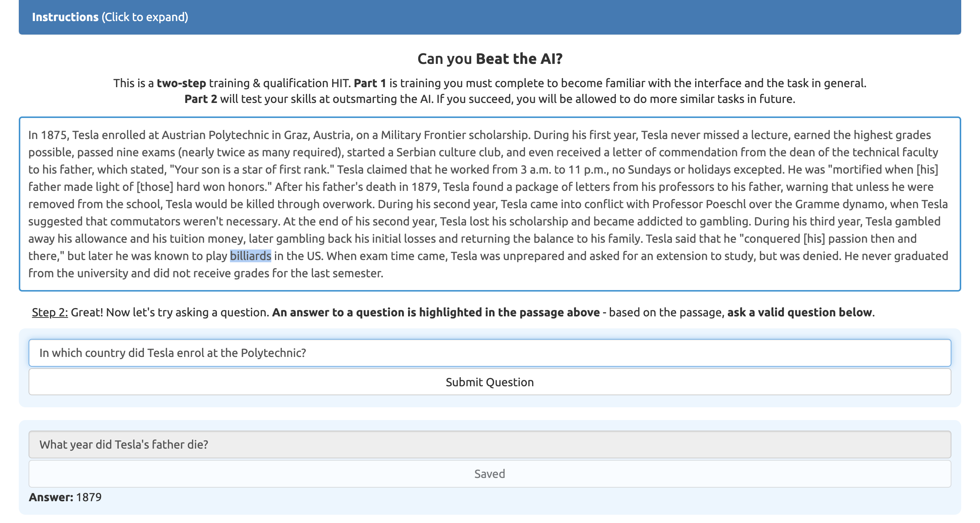Click the word Instructions in blue bar

click(x=65, y=17)
